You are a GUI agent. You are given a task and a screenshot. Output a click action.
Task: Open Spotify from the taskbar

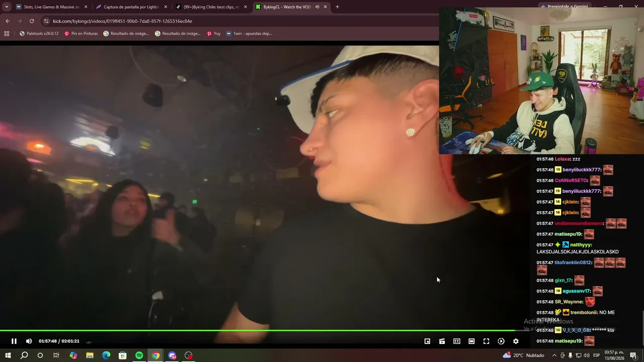coord(139,355)
